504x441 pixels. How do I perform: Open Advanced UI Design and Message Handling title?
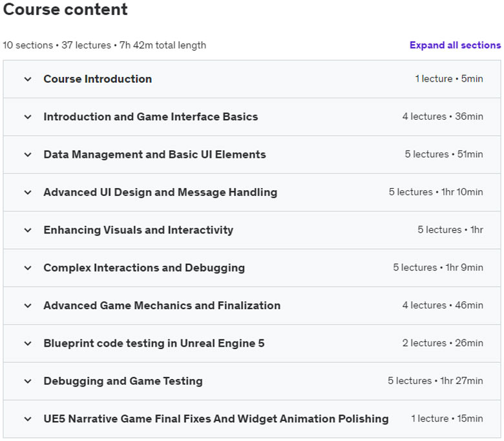[x=160, y=192]
